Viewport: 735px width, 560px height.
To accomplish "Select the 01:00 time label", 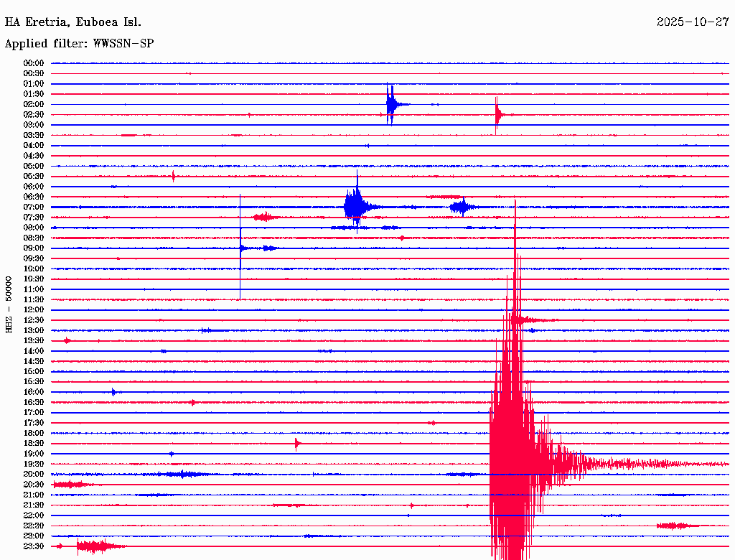I will point(34,83).
